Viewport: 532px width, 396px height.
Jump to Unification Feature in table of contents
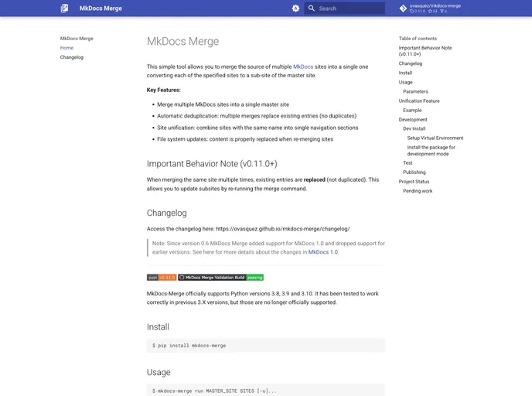pyautogui.click(x=419, y=101)
